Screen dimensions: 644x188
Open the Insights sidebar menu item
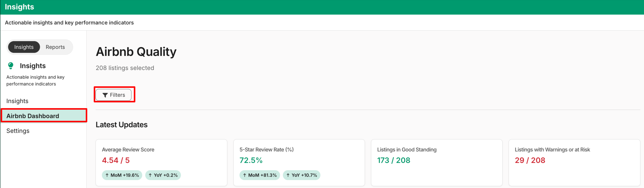click(x=18, y=101)
